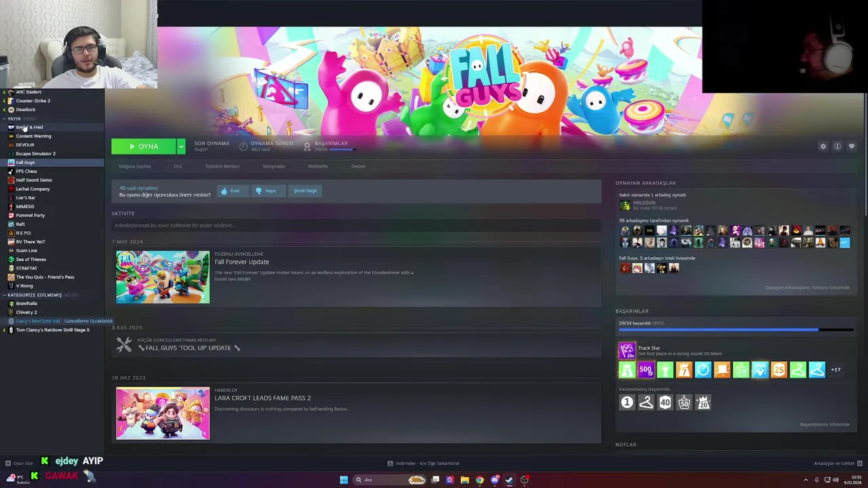Click Şimdi Değil button
Image resolution: width=868 pixels, height=488 pixels.
(305, 191)
